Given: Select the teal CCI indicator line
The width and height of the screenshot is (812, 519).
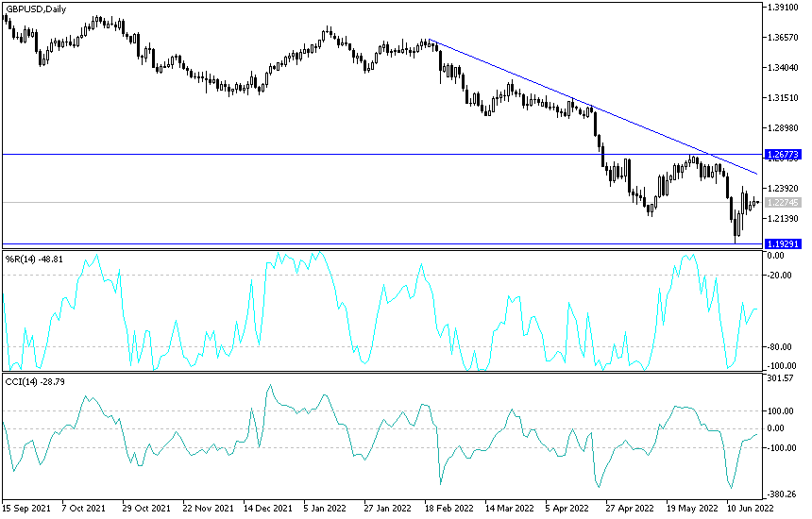Looking at the screenshot, I should 381,436.
